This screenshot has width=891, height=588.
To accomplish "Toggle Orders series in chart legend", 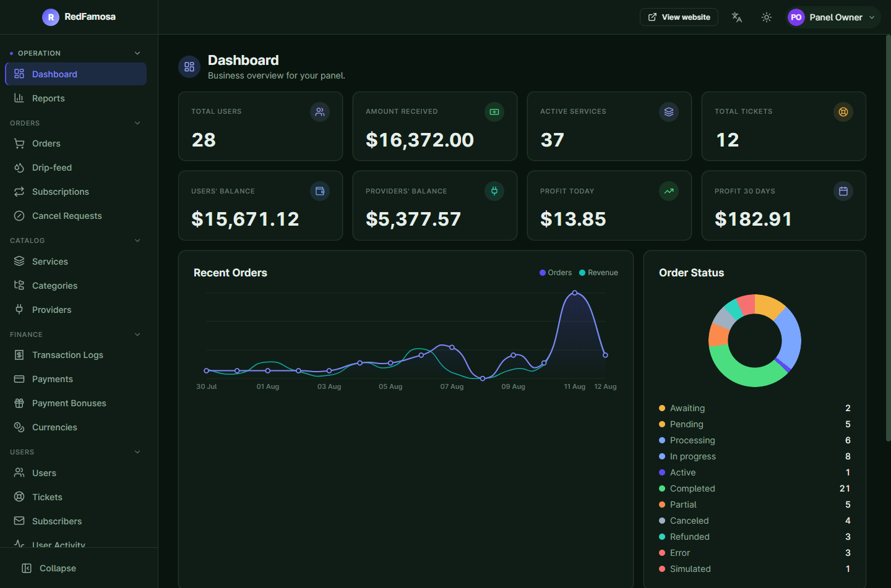I will click(556, 273).
